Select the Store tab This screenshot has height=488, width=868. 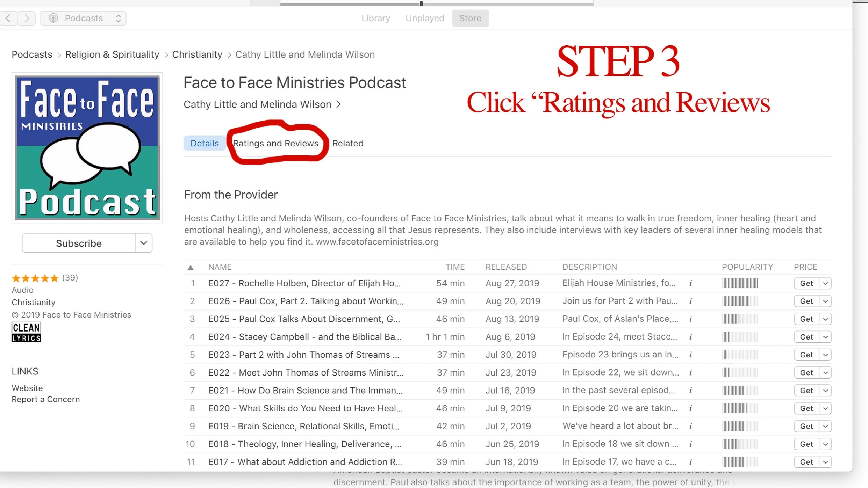tap(470, 18)
